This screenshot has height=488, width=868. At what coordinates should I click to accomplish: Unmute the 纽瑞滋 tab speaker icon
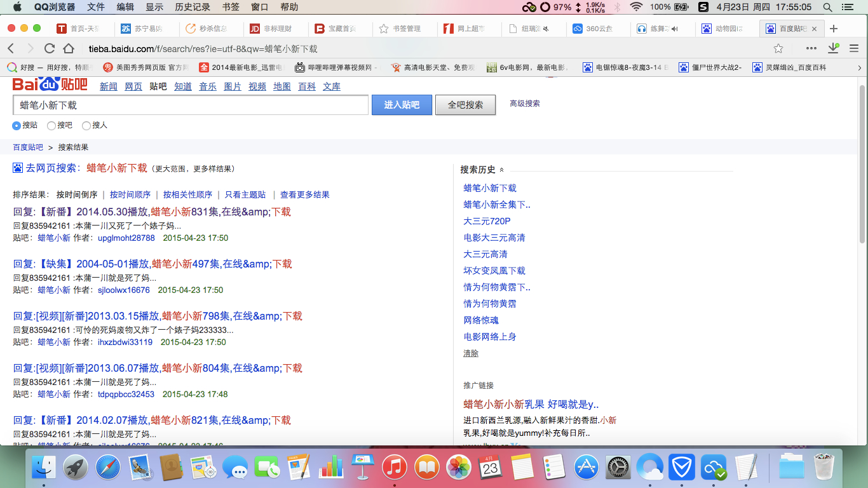coord(545,29)
